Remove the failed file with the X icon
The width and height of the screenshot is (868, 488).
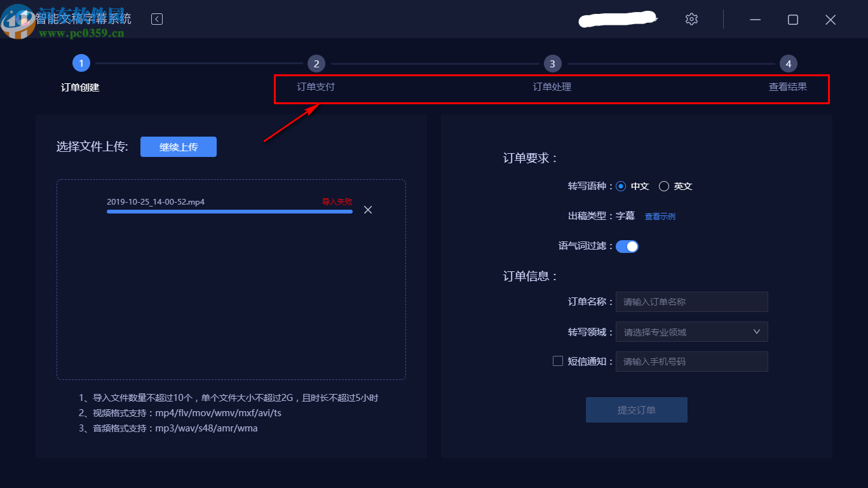coord(367,209)
